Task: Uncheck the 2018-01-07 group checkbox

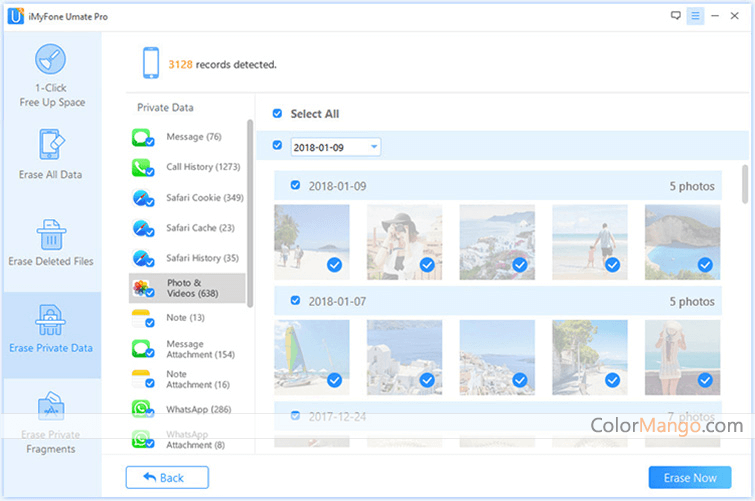Action: tap(295, 300)
